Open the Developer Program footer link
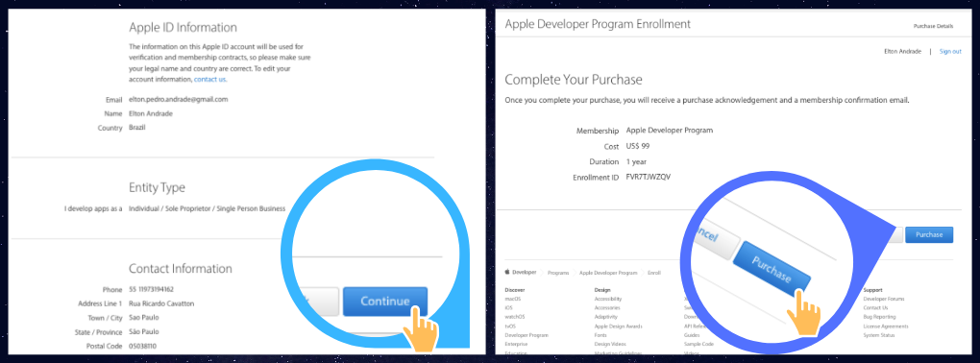The height and width of the screenshot is (363, 980). click(527, 335)
